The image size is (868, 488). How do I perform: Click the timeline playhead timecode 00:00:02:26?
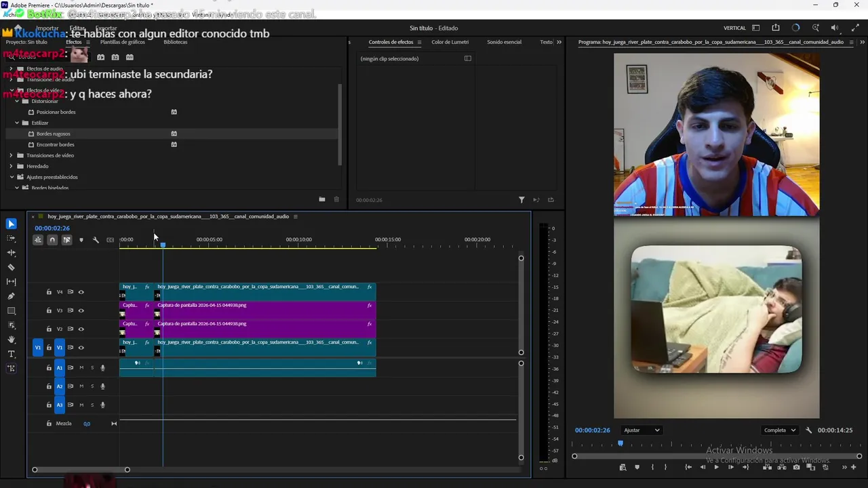52,228
